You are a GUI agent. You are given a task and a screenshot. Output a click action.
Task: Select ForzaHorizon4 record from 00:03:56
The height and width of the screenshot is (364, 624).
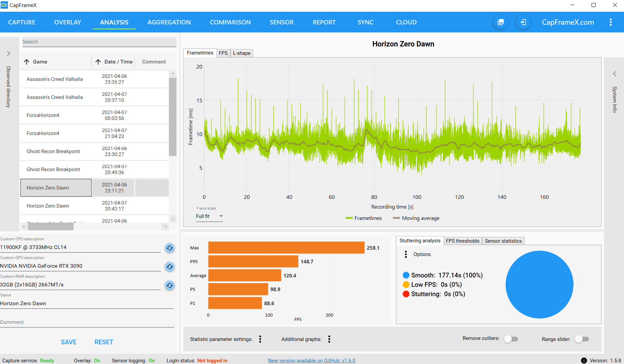(95, 115)
